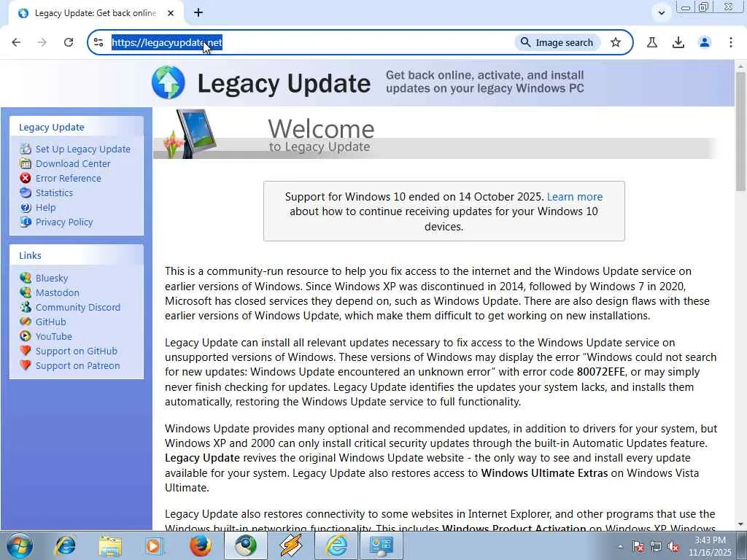Image resolution: width=747 pixels, height=560 pixels.
Task: Click the forward navigation arrow
Action: coord(42,42)
